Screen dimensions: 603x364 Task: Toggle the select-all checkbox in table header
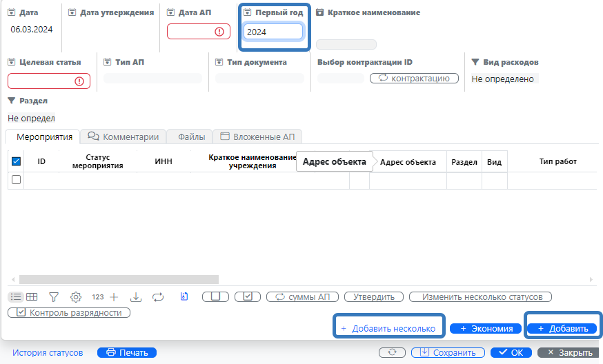[17, 161]
